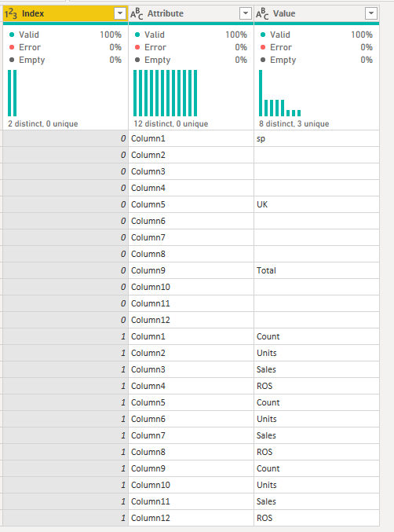
Task: Select the cell with value 'Total'
Action: click(317, 270)
